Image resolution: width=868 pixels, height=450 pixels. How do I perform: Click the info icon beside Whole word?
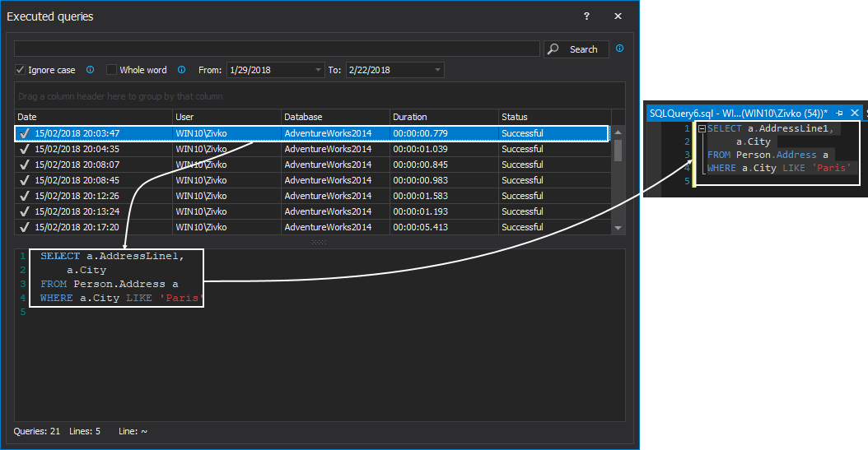point(181,70)
